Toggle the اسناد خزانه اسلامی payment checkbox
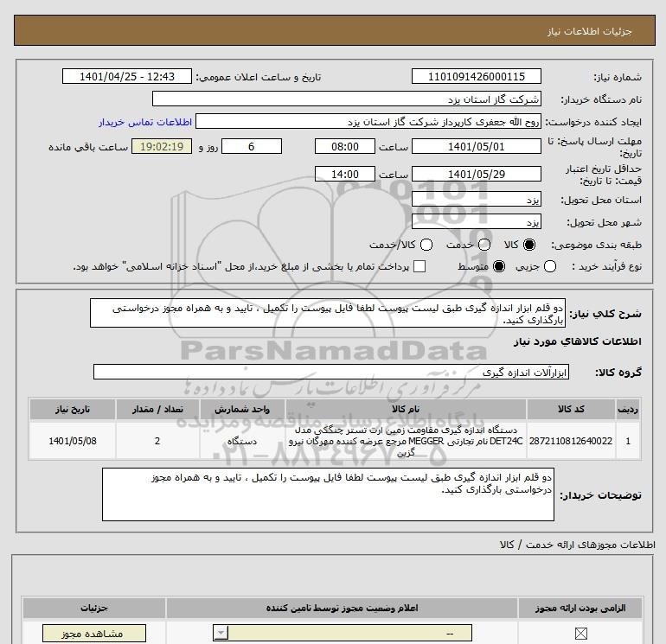This screenshot has width=666, height=644. click(419, 266)
